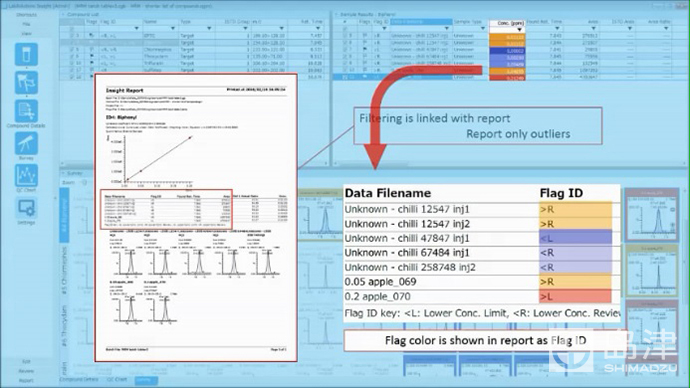Collapse the Survey panel expander
Image resolution: width=690 pixels, height=388 pixels.
(63, 173)
